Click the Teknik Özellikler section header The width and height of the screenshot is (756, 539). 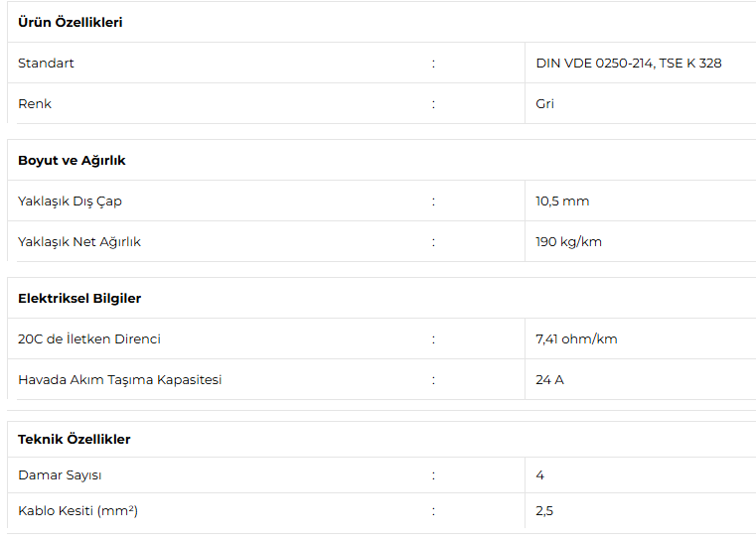[75, 439]
